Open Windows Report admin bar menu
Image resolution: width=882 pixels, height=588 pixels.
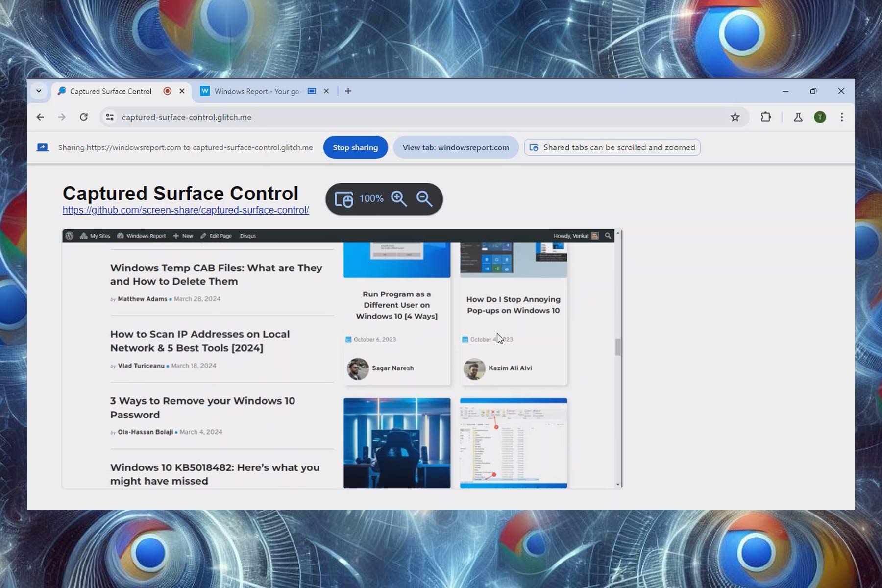142,236
